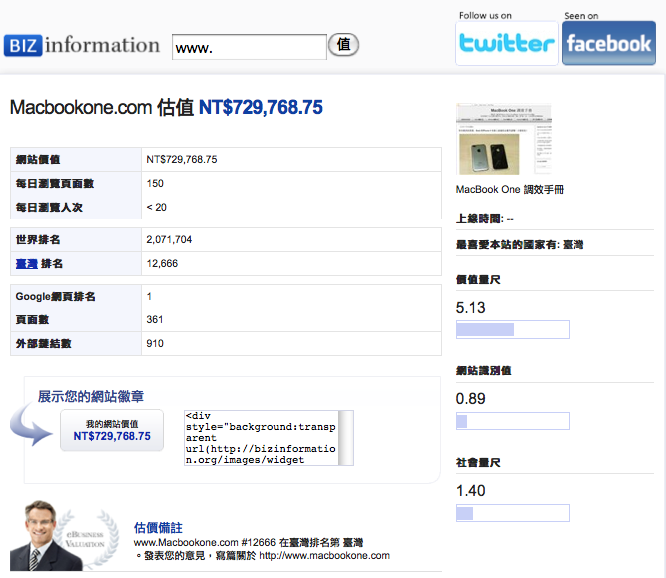Click the 估價備註 heading

(x=158, y=528)
